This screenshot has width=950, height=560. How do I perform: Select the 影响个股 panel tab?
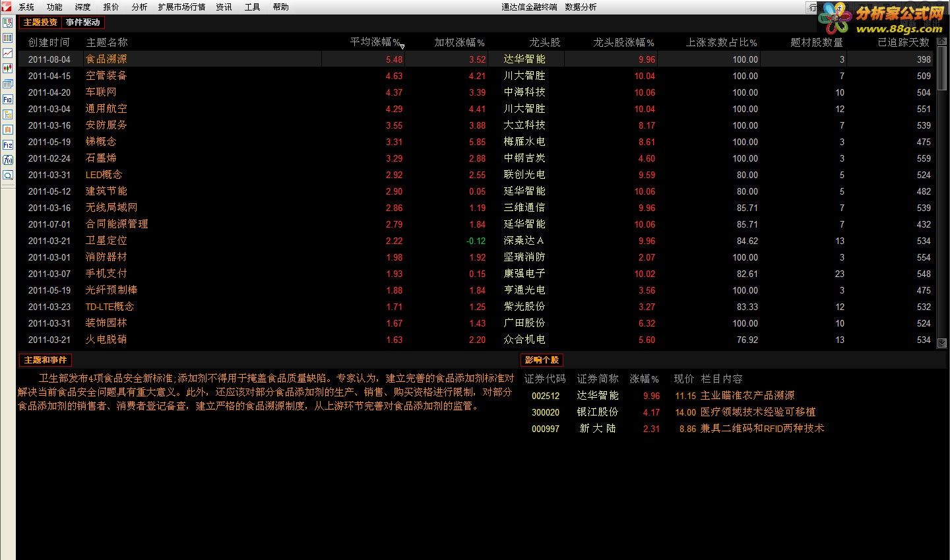pos(542,360)
